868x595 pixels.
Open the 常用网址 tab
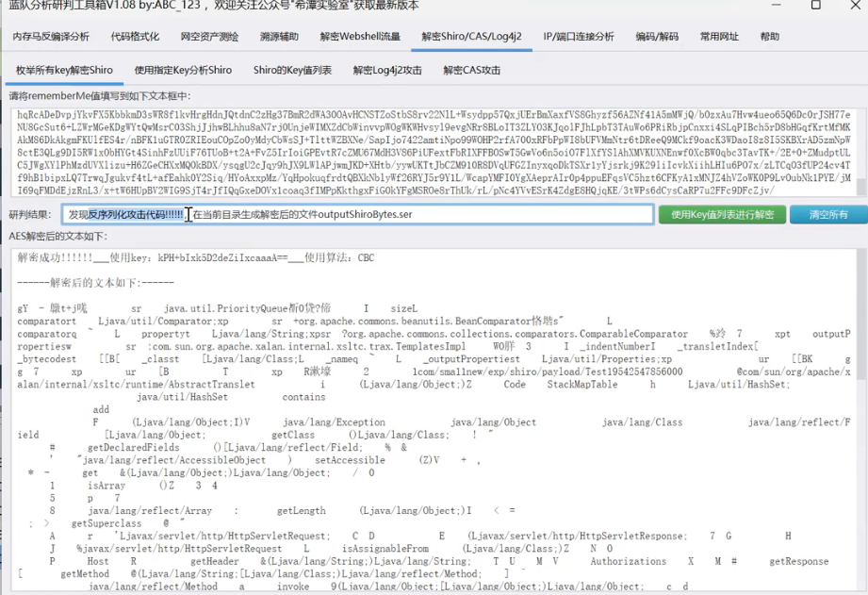tap(719, 37)
